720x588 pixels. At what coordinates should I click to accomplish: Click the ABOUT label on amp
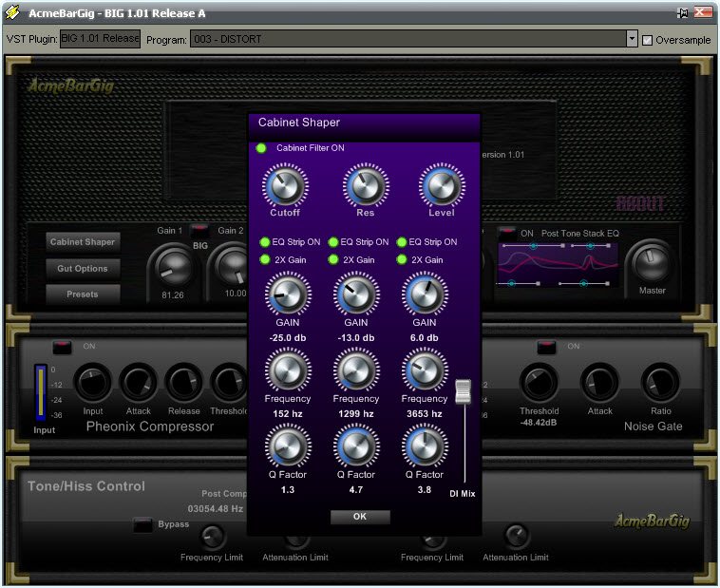coord(640,203)
